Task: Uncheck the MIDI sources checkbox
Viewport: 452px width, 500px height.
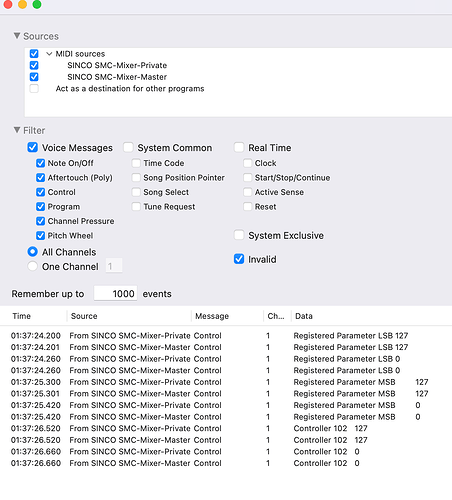Action: click(34, 54)
